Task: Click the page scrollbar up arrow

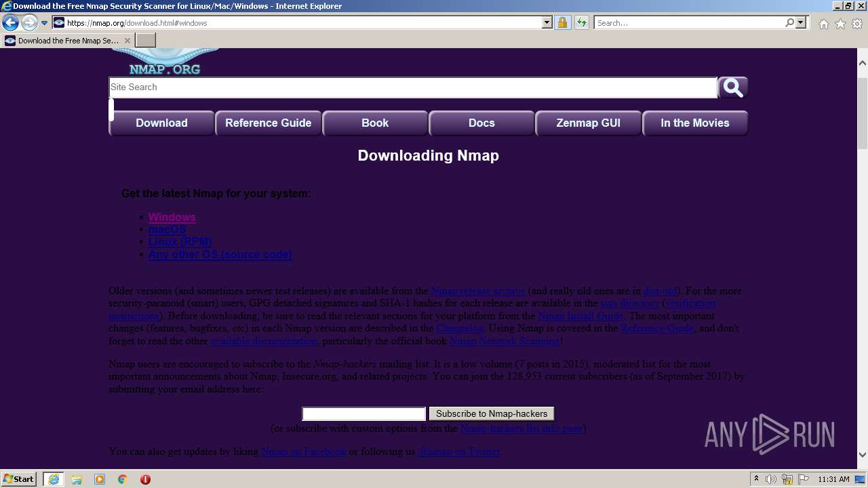Action: (x=863, y=63)
